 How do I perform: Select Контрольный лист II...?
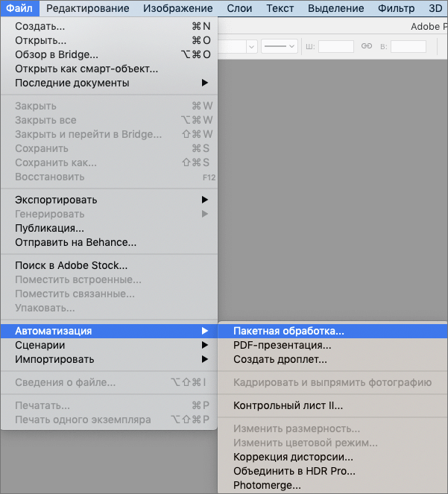click(332, 405)
